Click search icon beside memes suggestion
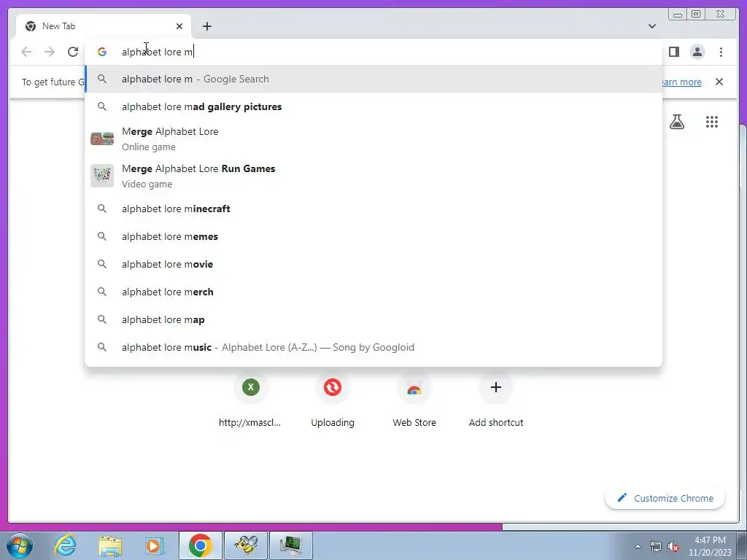Screen dimensions: 747x560 tap(102, 236)
